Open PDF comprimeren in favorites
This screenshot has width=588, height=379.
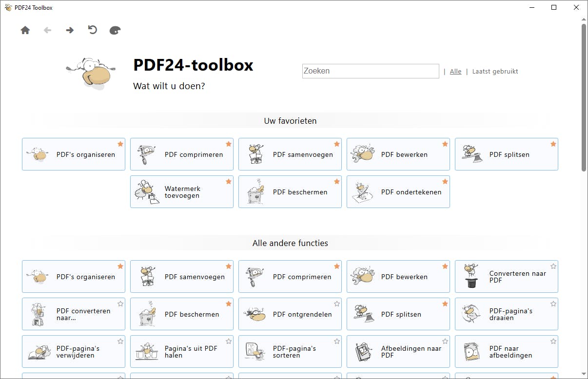(x=182, y=154)
